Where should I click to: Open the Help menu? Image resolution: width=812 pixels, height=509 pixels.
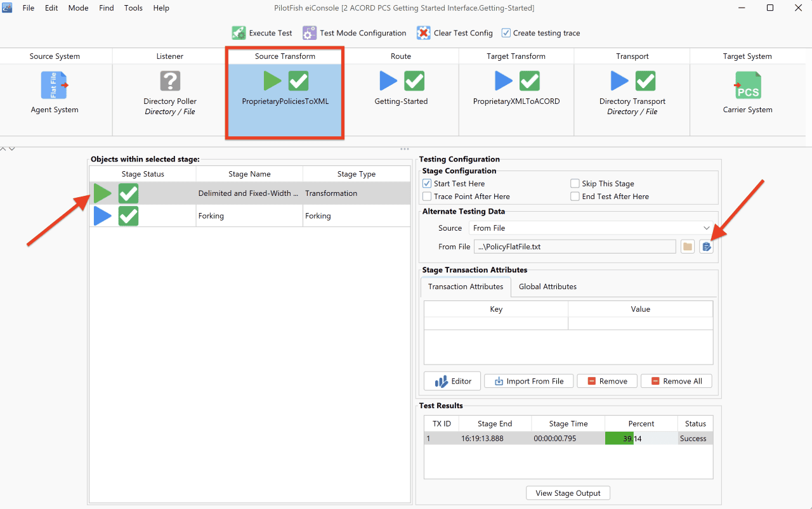click(161, 8)
